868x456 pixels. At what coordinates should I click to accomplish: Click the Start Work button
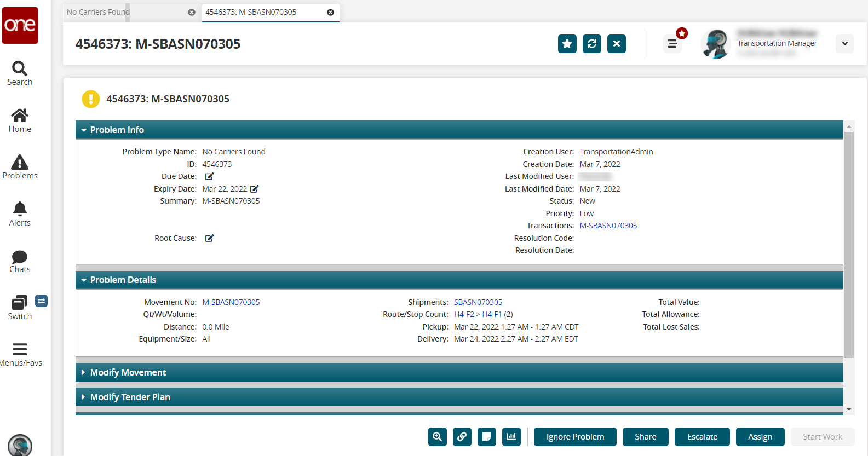pyautogui.click(x=823, y=437)
